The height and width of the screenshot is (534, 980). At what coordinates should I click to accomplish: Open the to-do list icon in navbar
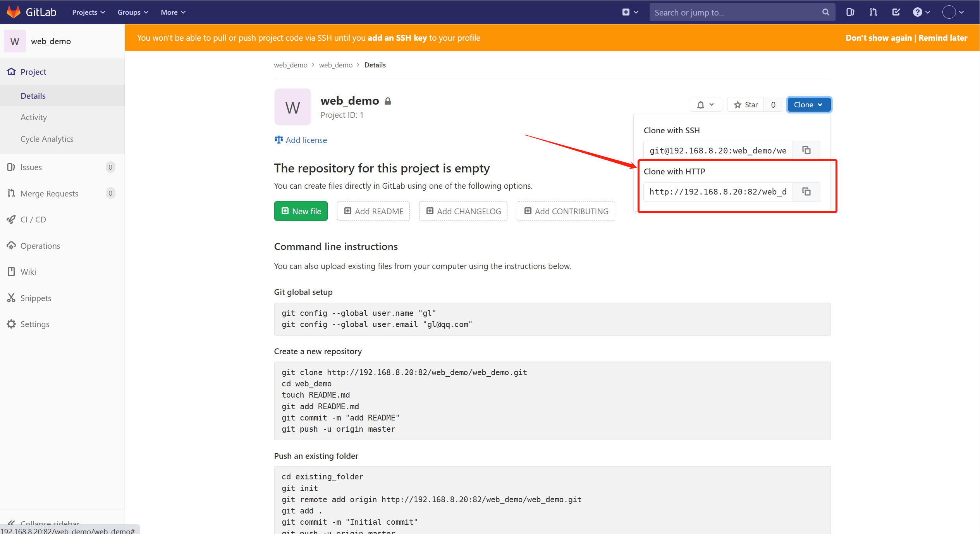click(x=896, y=12)
